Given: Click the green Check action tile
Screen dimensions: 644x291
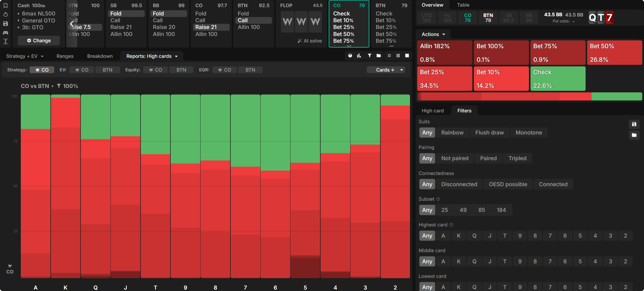Looking at the screenshot, I should 558,79.
